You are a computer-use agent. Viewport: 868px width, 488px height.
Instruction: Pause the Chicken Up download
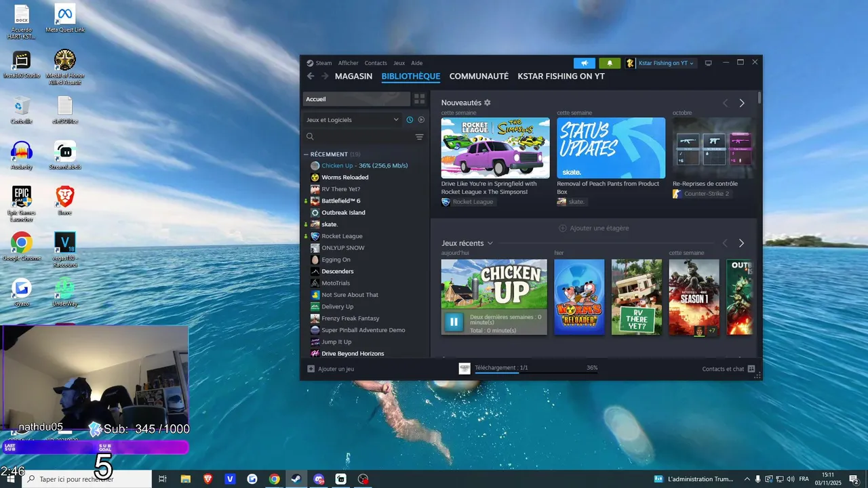454,321
